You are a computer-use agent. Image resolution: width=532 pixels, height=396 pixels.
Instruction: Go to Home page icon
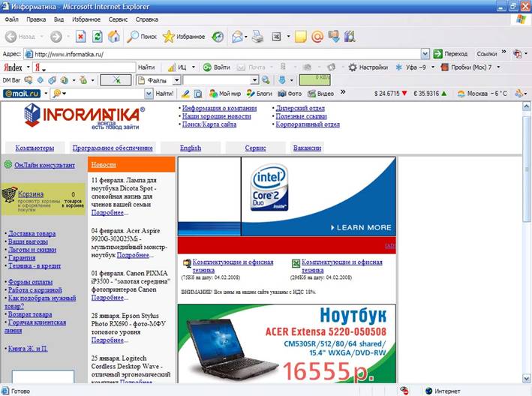114,36
